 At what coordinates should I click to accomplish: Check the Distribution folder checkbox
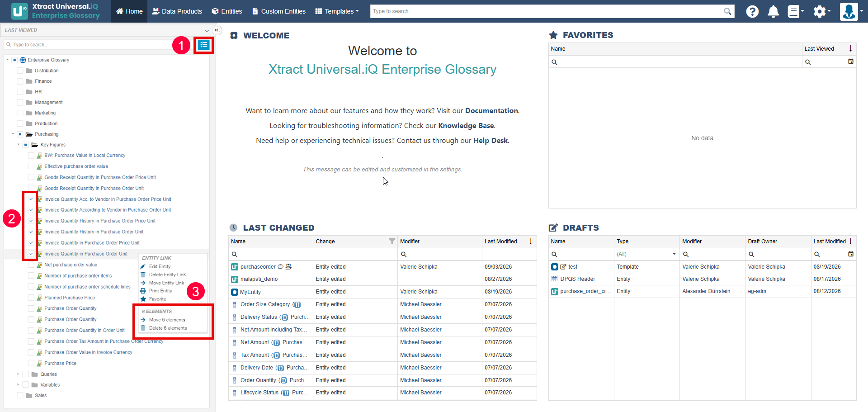tap(20, 71)
